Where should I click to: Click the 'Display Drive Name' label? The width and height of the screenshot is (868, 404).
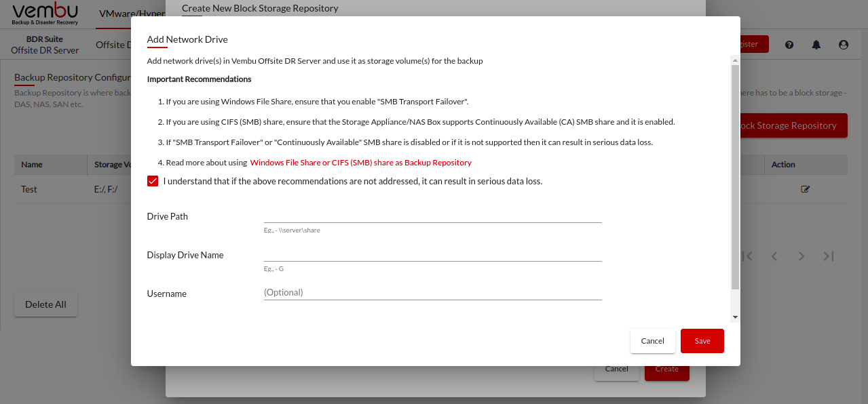[x=185, y=255]
